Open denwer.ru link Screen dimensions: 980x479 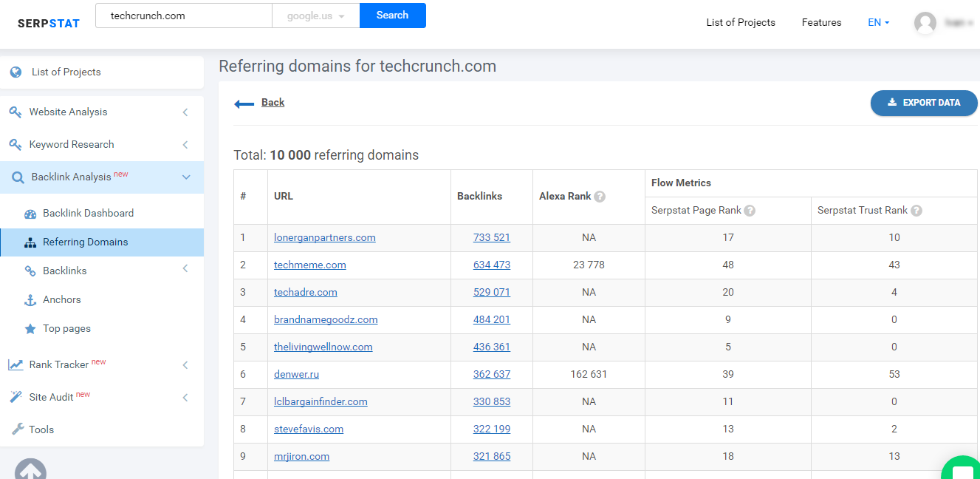coord(296,375)
